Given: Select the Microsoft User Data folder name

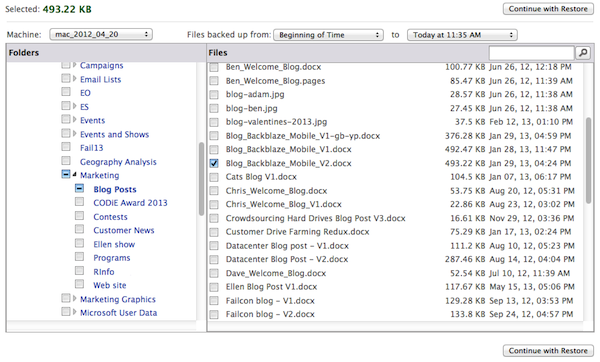Looking at the screenshot, I should click(x=119, y=313).
